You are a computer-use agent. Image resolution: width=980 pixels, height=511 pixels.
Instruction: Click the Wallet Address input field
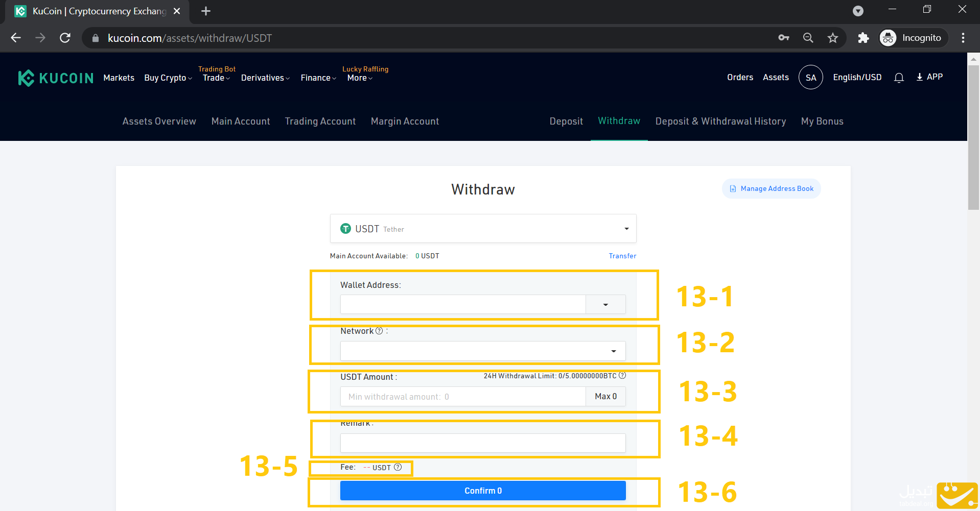(x=463, y=304)
